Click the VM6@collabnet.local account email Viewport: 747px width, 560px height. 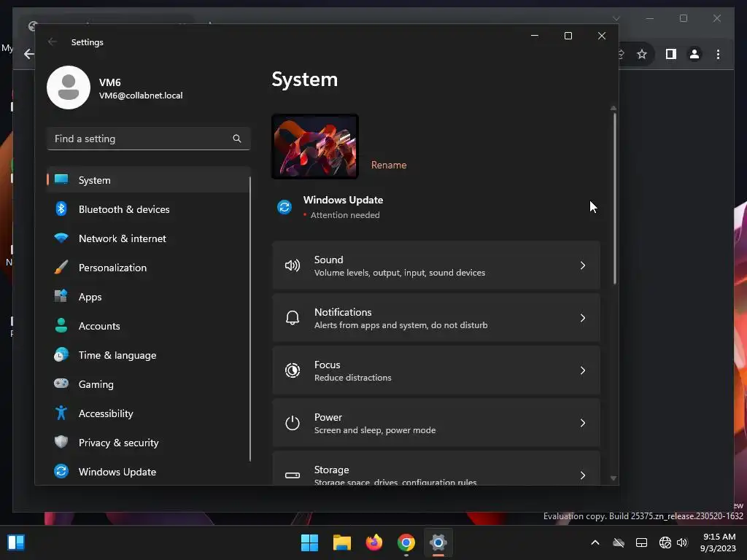pyautogui.click(x=141, y=96)
